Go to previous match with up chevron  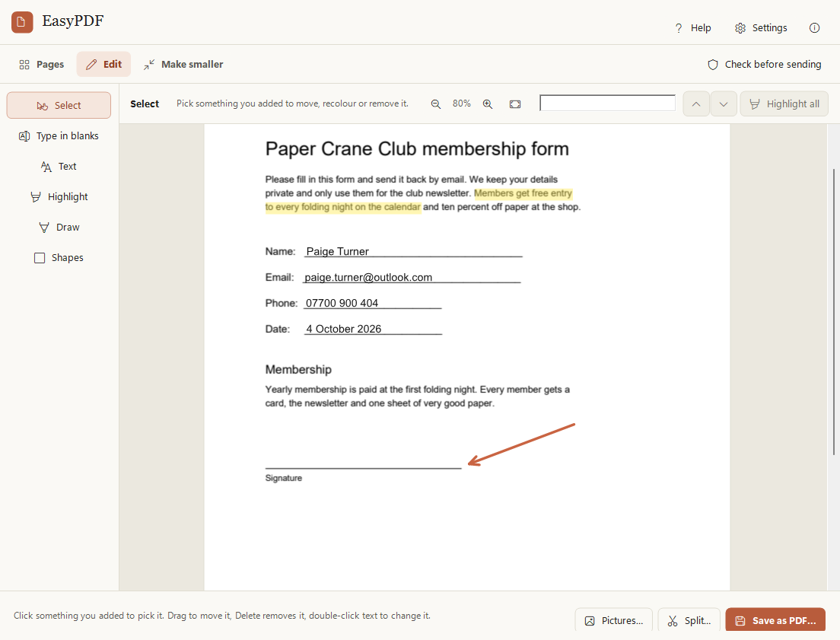click(x=696, y=104)
